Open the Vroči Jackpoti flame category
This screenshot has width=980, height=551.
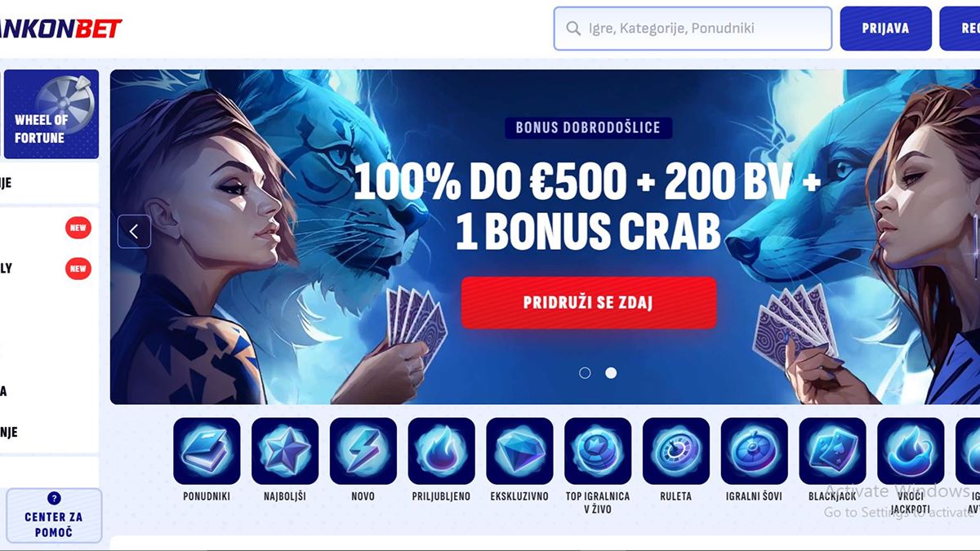pos(911,451)
